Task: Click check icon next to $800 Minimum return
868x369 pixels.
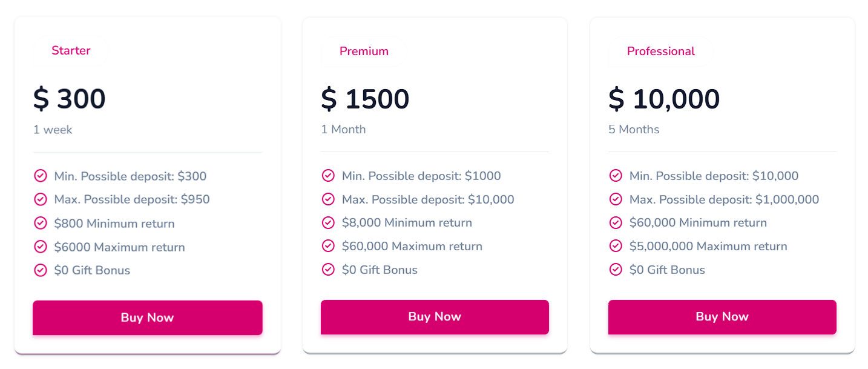Action: coord(41,223)
